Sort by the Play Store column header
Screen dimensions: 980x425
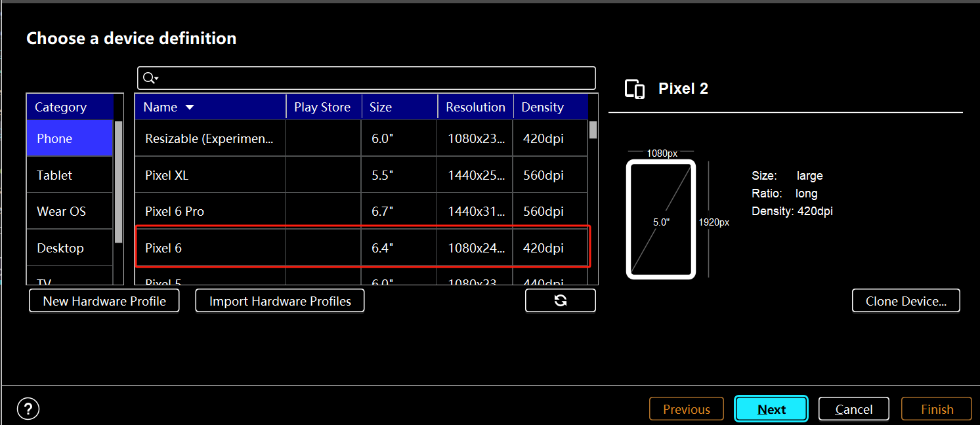(324, 107)
